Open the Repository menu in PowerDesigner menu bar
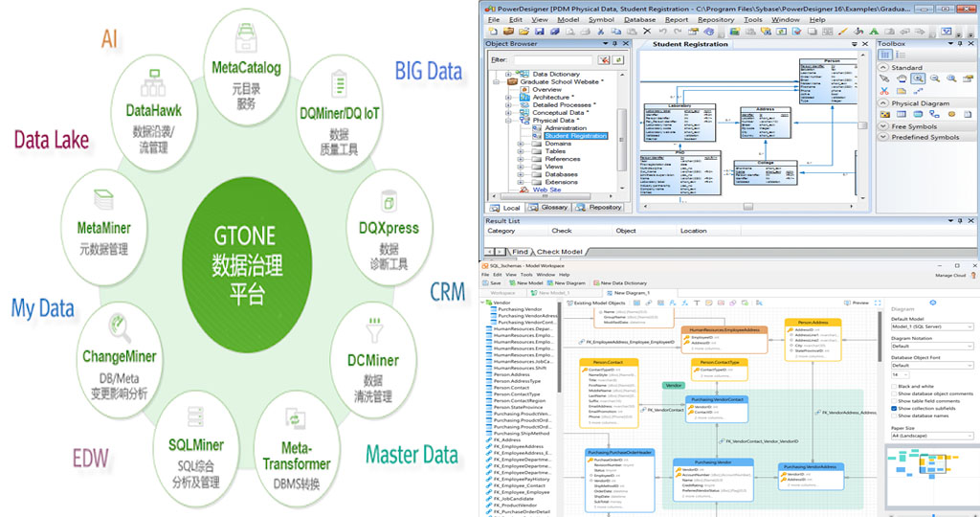 click(716, 19)
